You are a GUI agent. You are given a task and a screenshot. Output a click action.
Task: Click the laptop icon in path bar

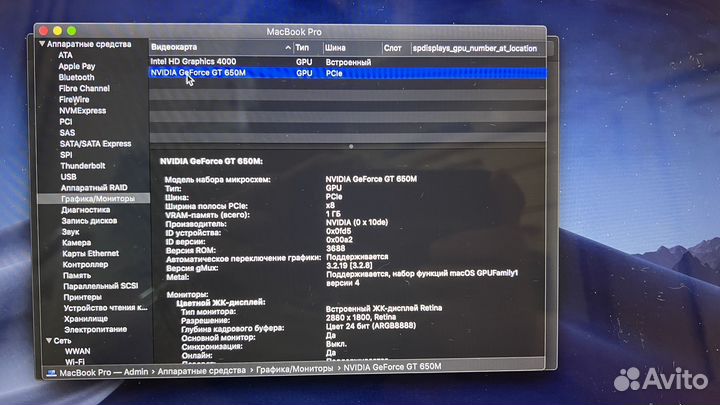(x=51, y=373)
